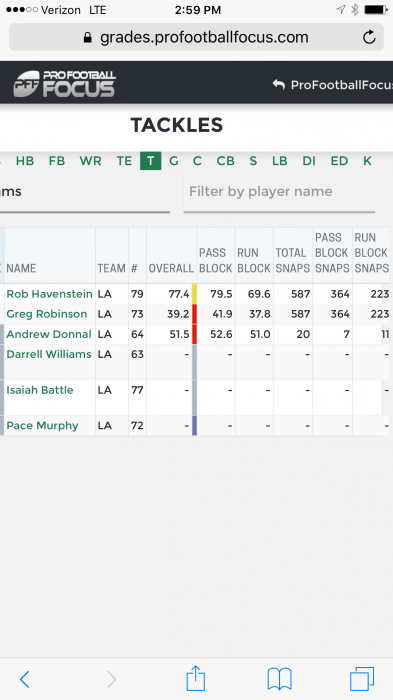Open the Safari share sheet icon
The image size is (393, 700).
tap(195, 678)
